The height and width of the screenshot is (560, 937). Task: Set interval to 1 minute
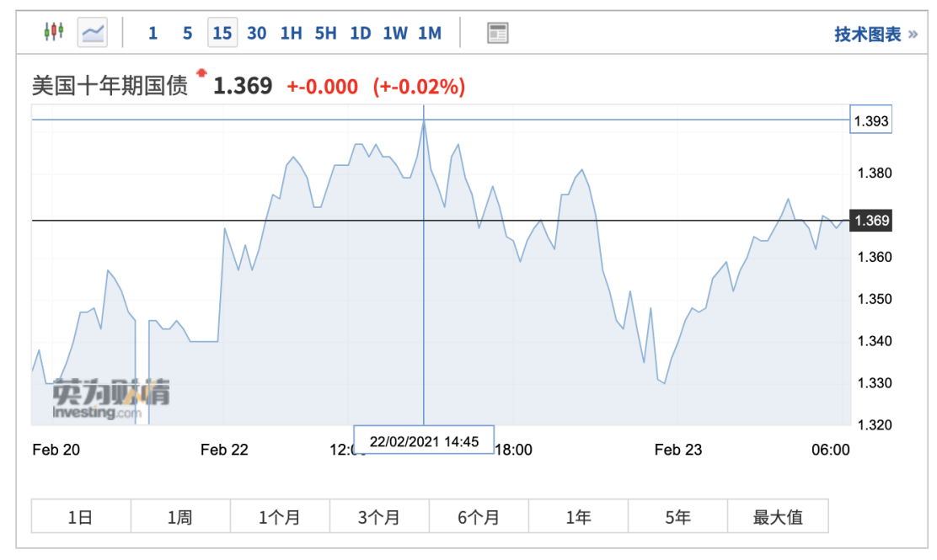pyautogui.click(x=153, y=33)
